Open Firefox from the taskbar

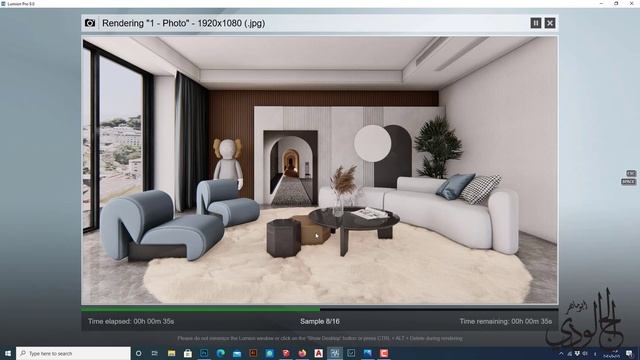302,353
